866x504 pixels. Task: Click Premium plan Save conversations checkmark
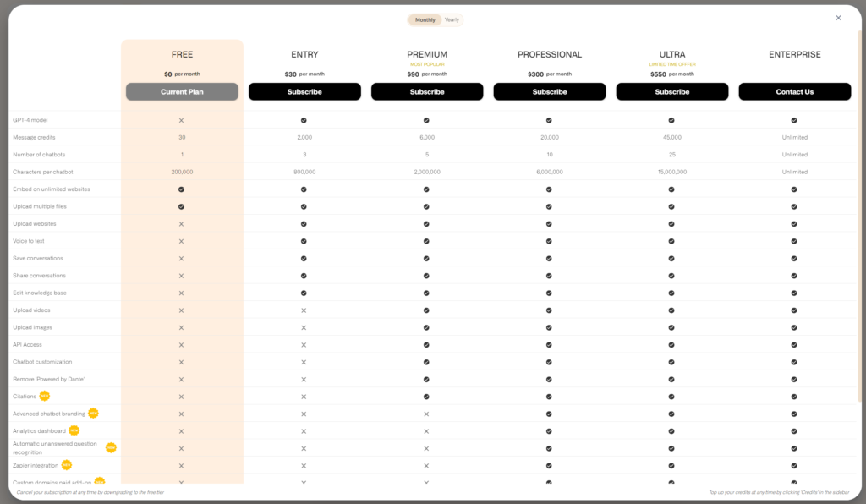(426, 259)
